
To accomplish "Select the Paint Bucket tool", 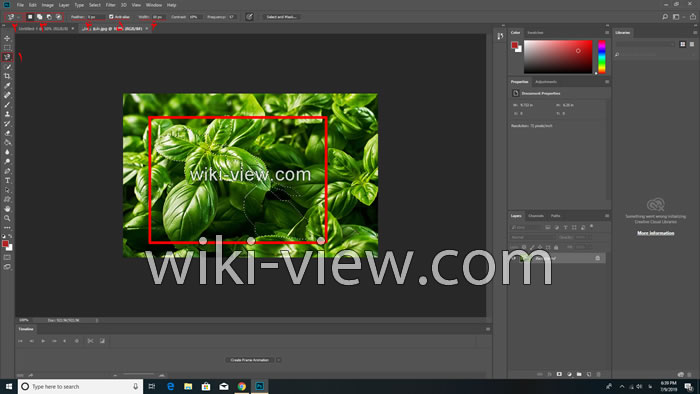I will tap(7, 142).
